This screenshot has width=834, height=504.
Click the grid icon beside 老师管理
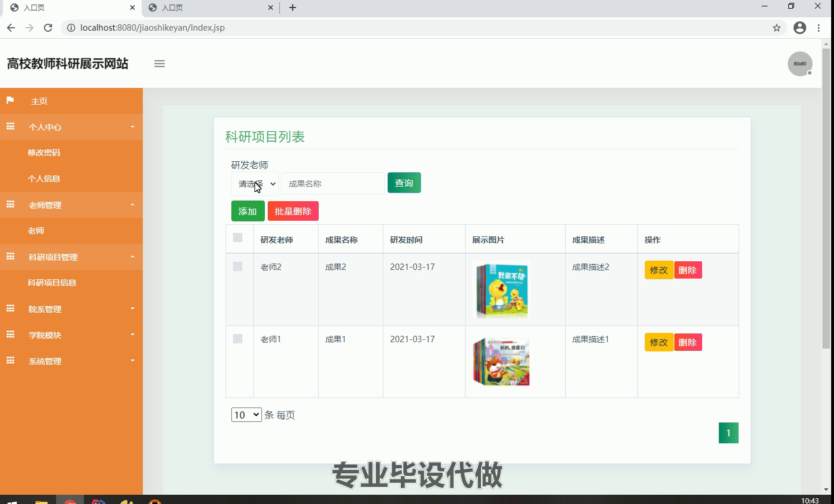coord(10,204)
